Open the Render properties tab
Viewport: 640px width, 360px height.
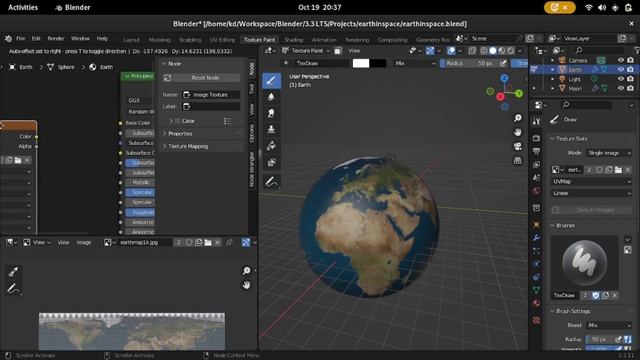tap(536, 138)
